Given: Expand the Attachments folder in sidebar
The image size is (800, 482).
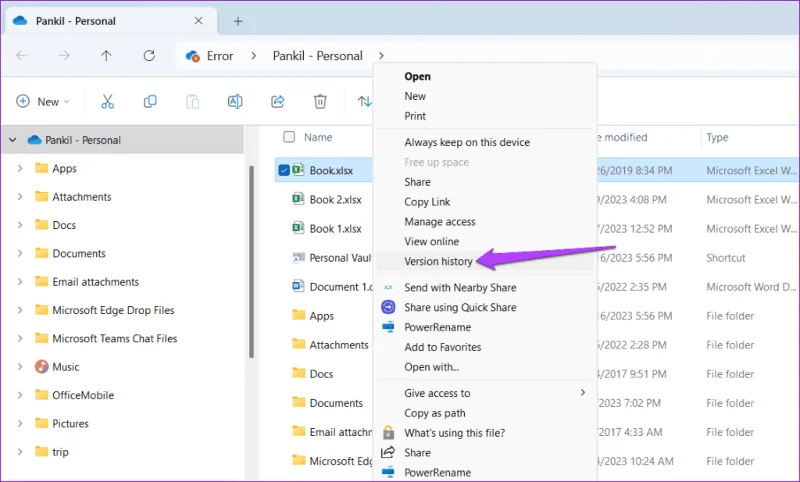Looking at the screenshot, I should click(20, 196).
